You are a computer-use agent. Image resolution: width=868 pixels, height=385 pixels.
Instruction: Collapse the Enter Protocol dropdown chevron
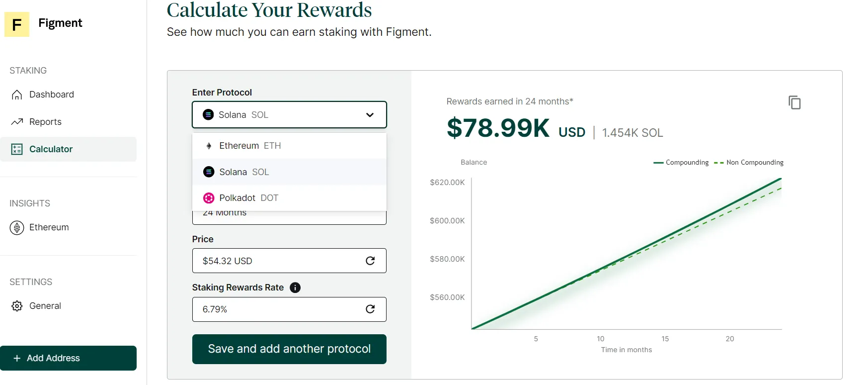(370, 115)
